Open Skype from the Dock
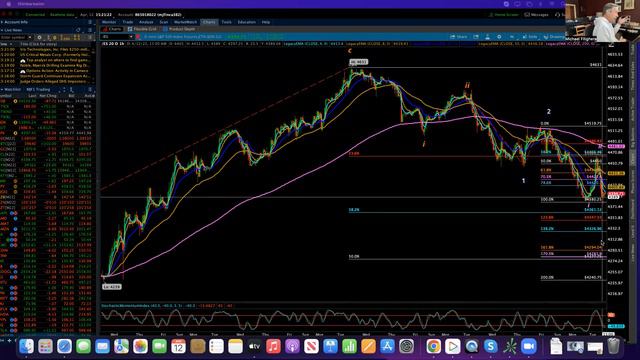 click(x=491, y=347)
